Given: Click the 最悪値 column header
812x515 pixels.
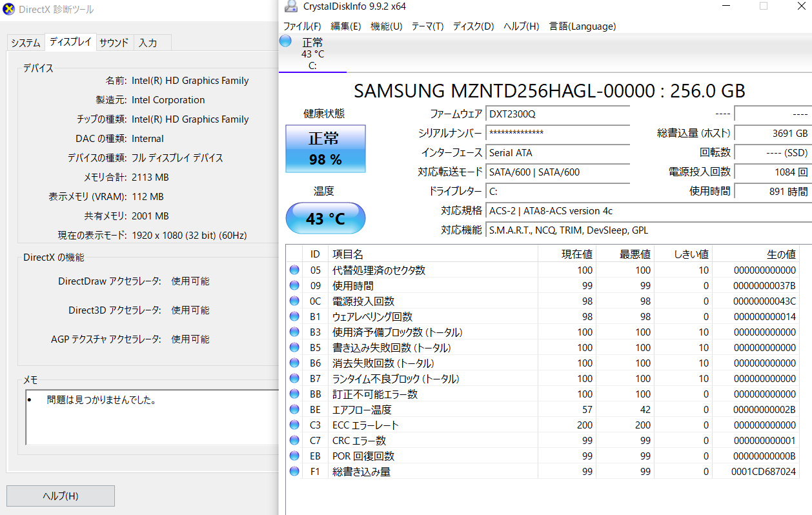Looking at the screenshot, I should click(625, 254).
